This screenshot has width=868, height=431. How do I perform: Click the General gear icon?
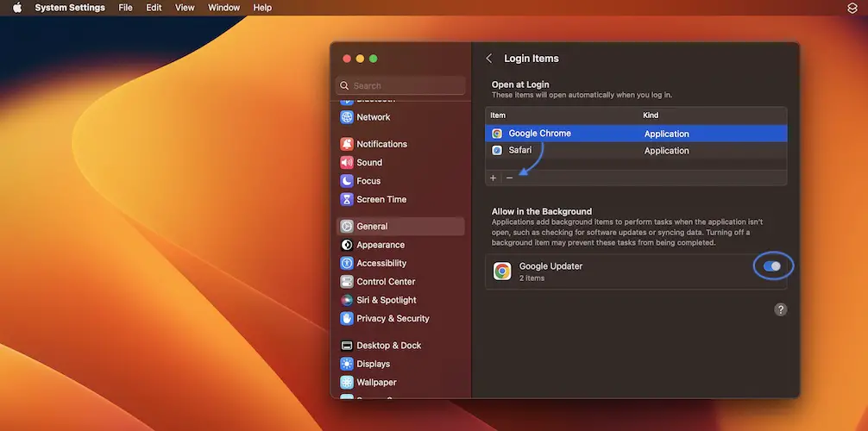347,227
